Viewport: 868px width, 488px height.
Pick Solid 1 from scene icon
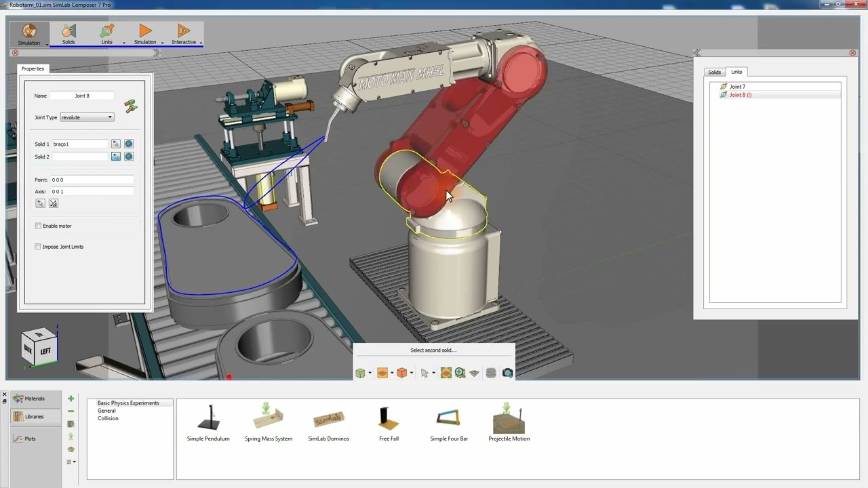116,144
